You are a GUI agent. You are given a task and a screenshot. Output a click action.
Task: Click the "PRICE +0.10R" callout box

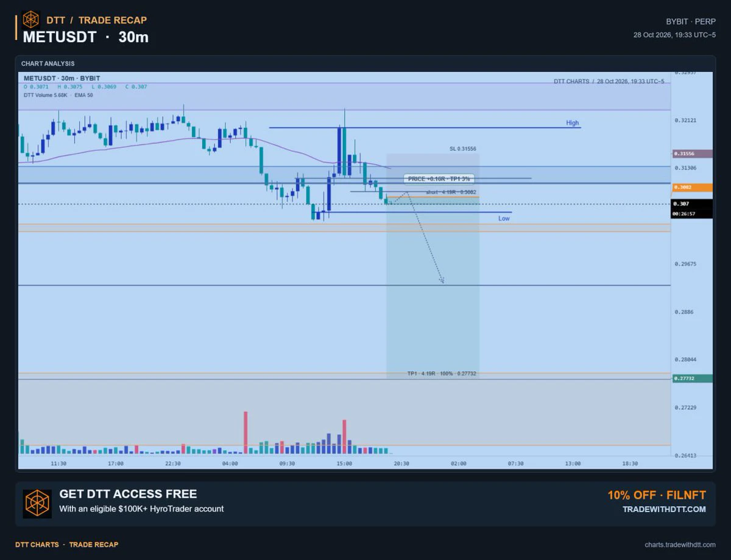tap(438, 179)
